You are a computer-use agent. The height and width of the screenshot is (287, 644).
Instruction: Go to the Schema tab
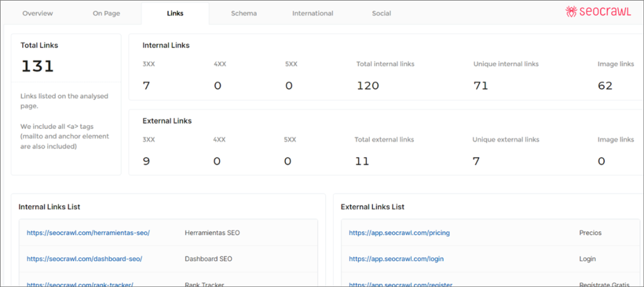pyautogui.click(x=244, y=13)
